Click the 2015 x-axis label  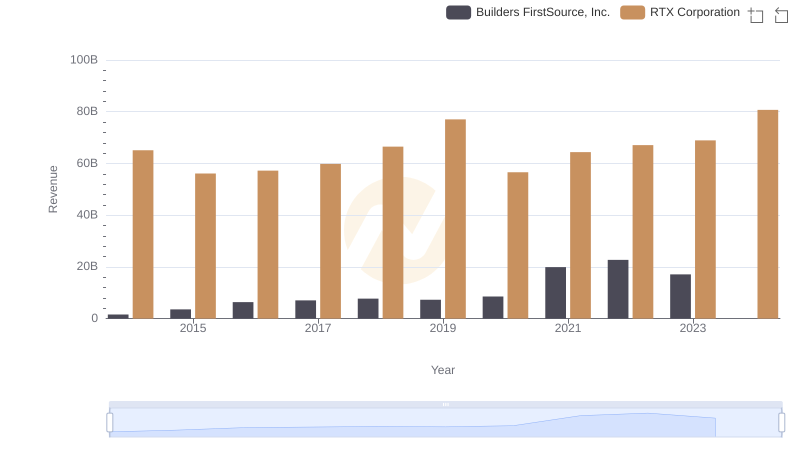(x=193, y=328)
